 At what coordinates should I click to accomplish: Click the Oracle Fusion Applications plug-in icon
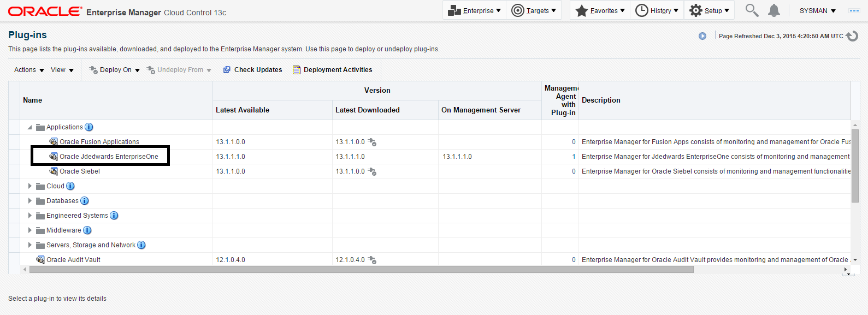click(x=54, y=142)
